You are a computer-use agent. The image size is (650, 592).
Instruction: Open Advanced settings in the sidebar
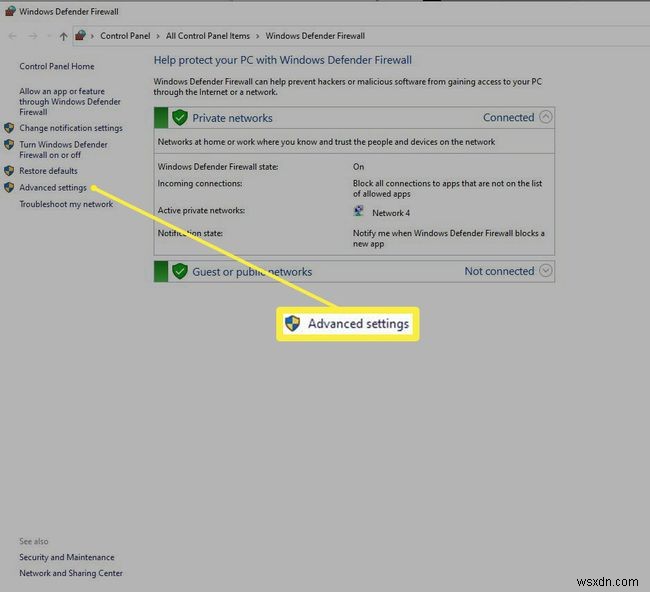point(53,188)
